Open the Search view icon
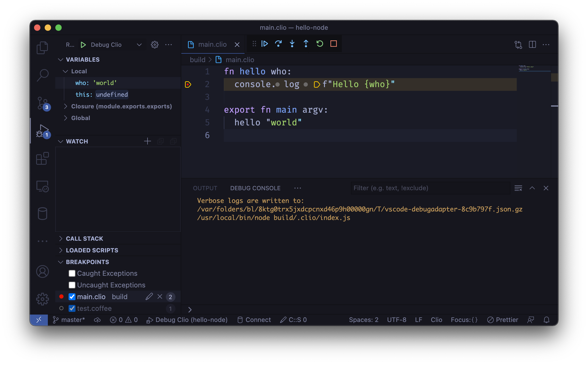588x365 pixels. pyautogui.click(x=42, y=75)
